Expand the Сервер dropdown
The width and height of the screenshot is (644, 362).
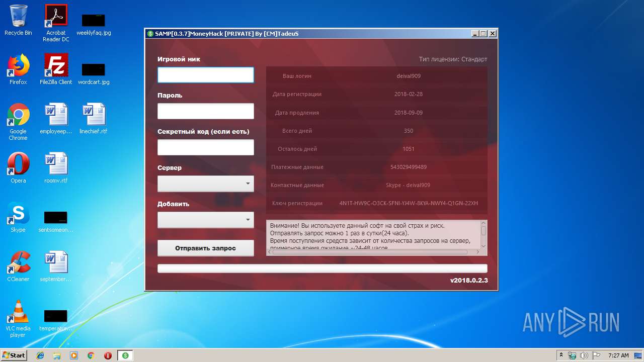[206, 184]
